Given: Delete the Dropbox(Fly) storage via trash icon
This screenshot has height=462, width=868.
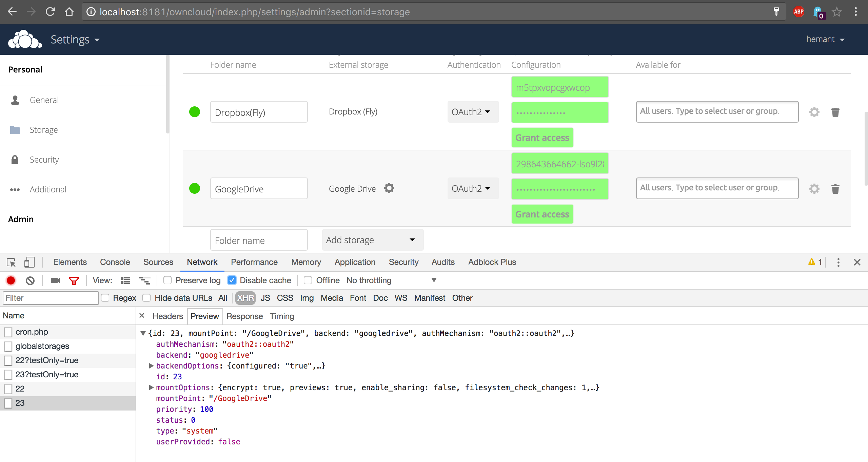Looking at the screenshot, I should tap(835, 112).
